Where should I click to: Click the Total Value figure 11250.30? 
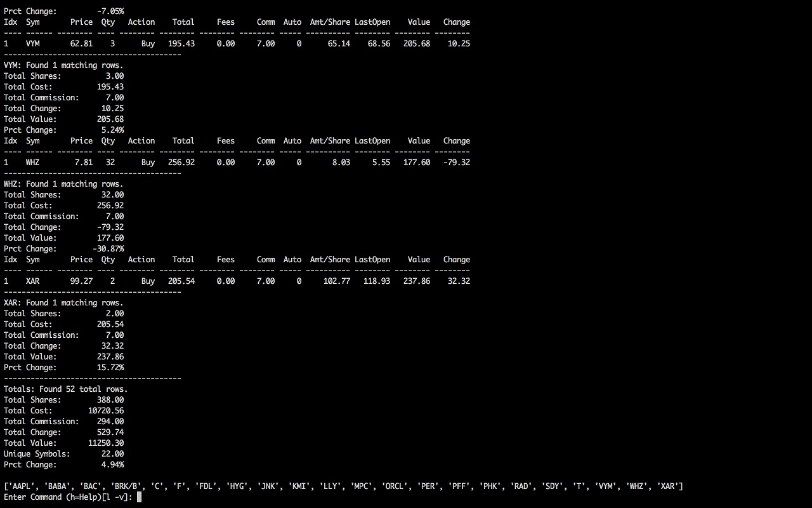106,443
